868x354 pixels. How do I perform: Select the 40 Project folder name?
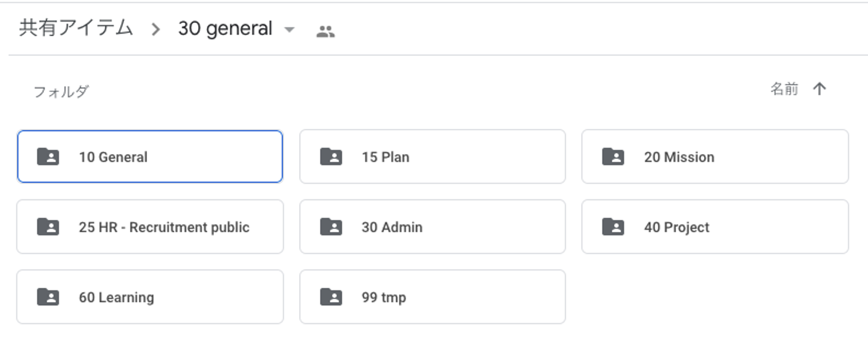click(677, 227)
